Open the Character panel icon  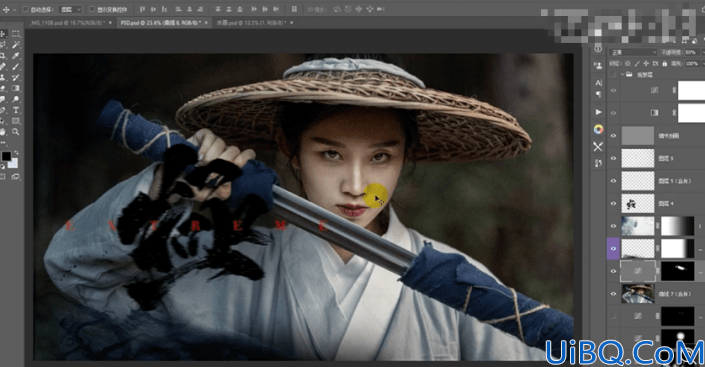tap(598, 83)
